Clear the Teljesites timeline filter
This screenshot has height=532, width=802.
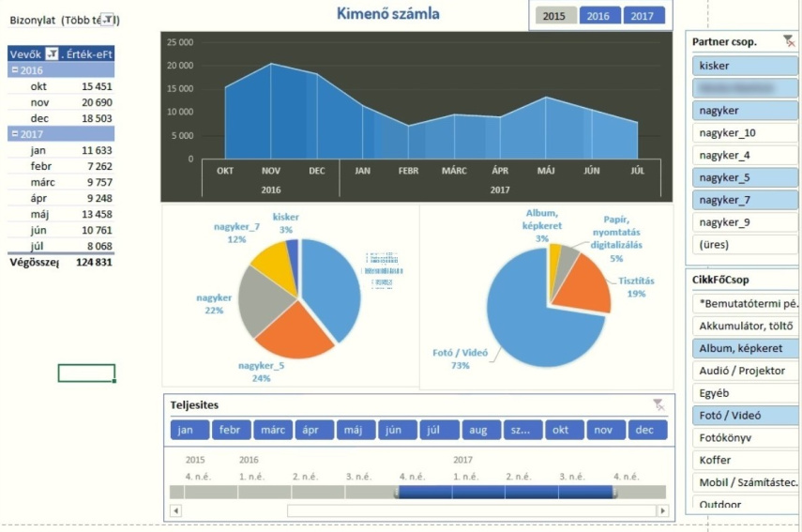(658, 404)
